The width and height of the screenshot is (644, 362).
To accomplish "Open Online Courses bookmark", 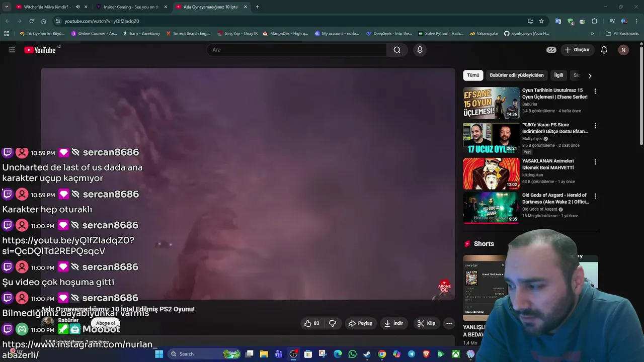I will (94, 34).
